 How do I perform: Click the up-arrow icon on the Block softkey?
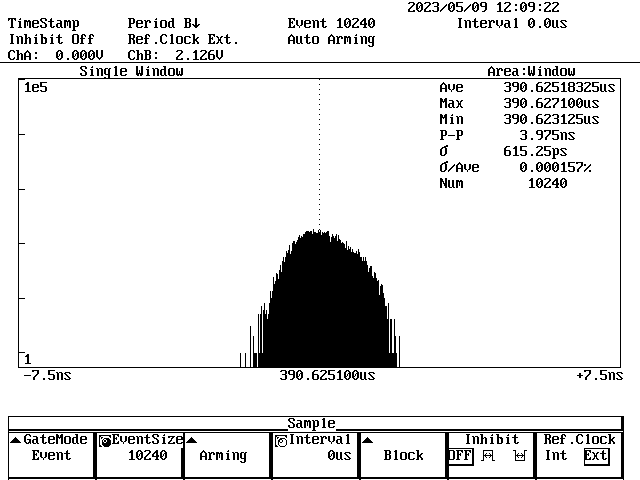click(x=367, y=440)
